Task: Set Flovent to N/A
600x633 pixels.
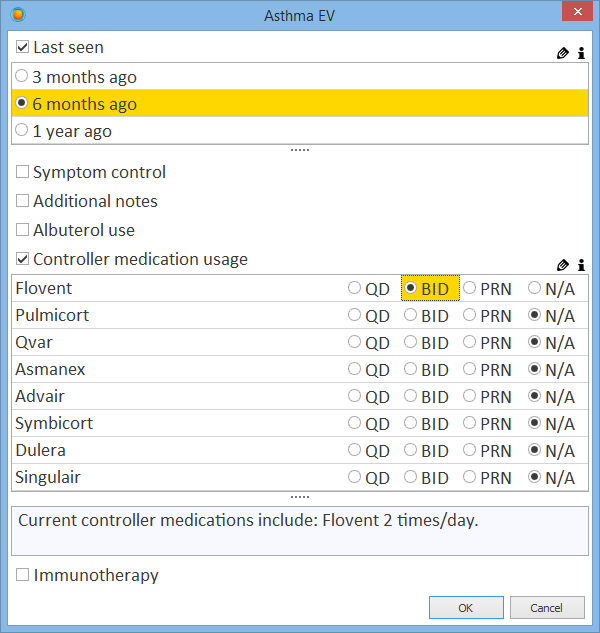Action: pos(534,288)
